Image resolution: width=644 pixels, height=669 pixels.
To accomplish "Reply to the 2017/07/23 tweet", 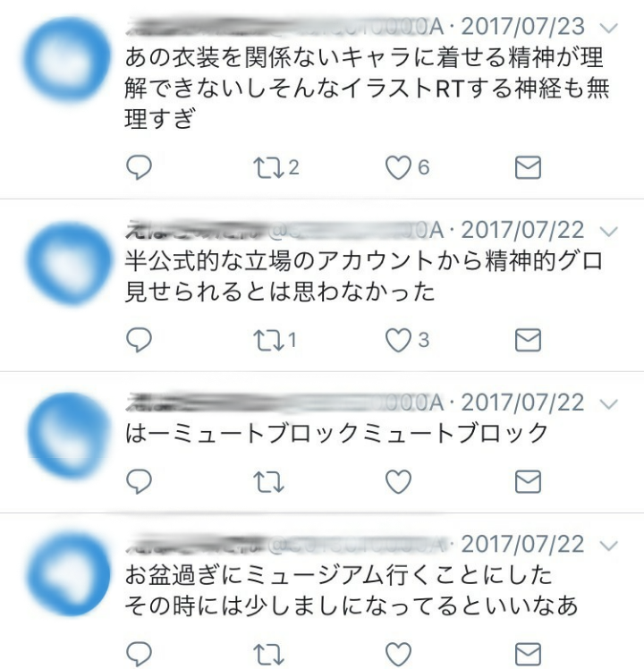I will 140,167.
